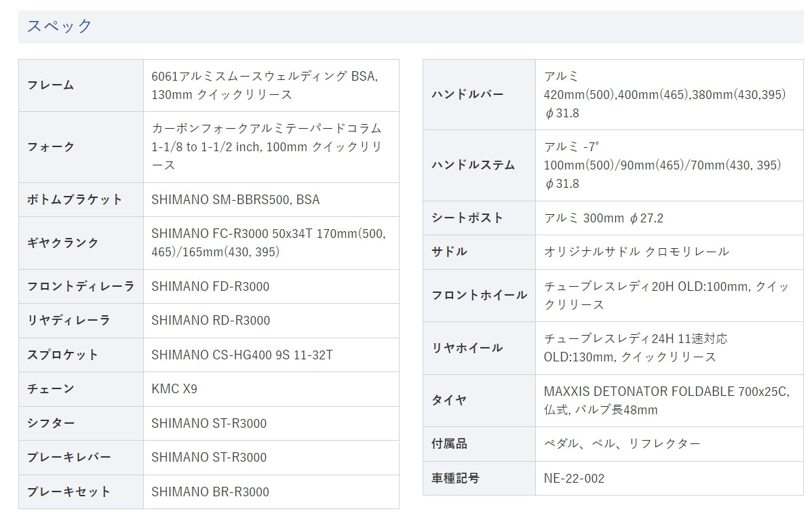Click the ギヤクランク row label

coord(62,243)
